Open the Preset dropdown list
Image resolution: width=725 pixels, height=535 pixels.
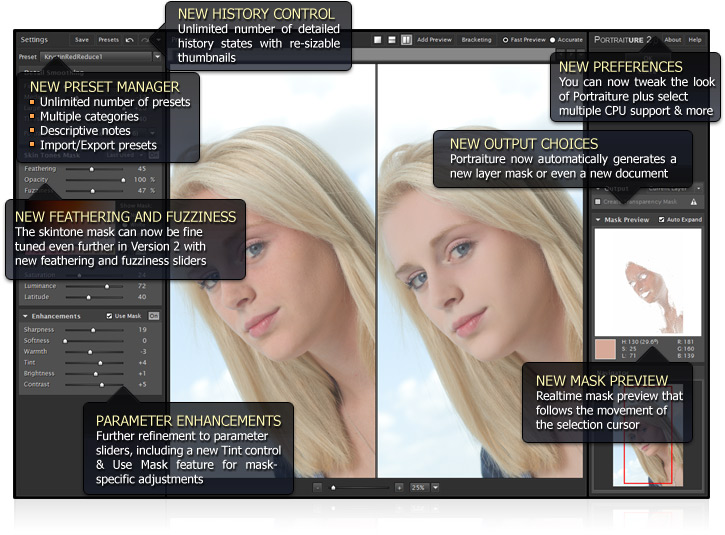[x=157, y=57]
